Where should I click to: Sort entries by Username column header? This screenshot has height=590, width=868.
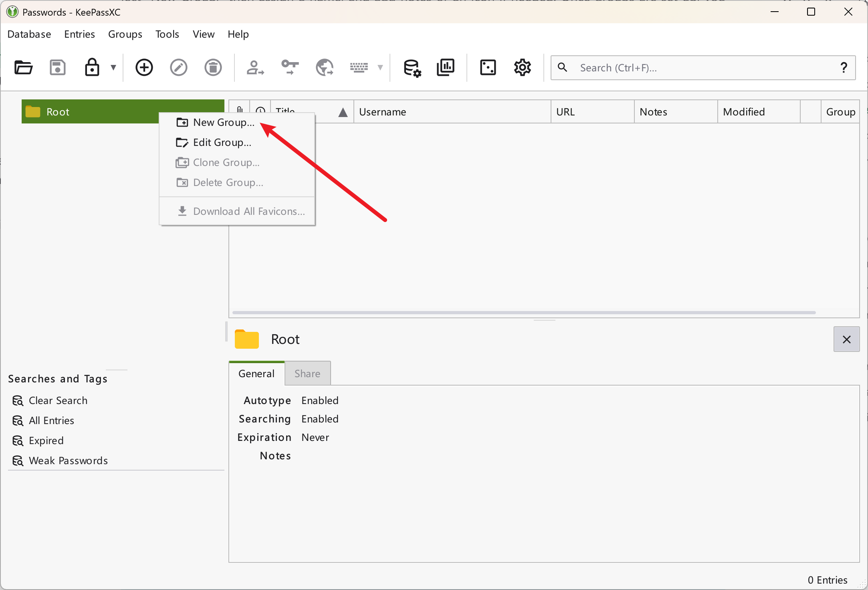[x=452, y=112]
